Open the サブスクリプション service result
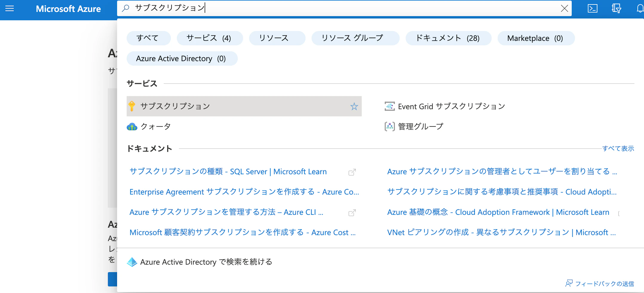The image size is (644, 293). tap(244, 106)
